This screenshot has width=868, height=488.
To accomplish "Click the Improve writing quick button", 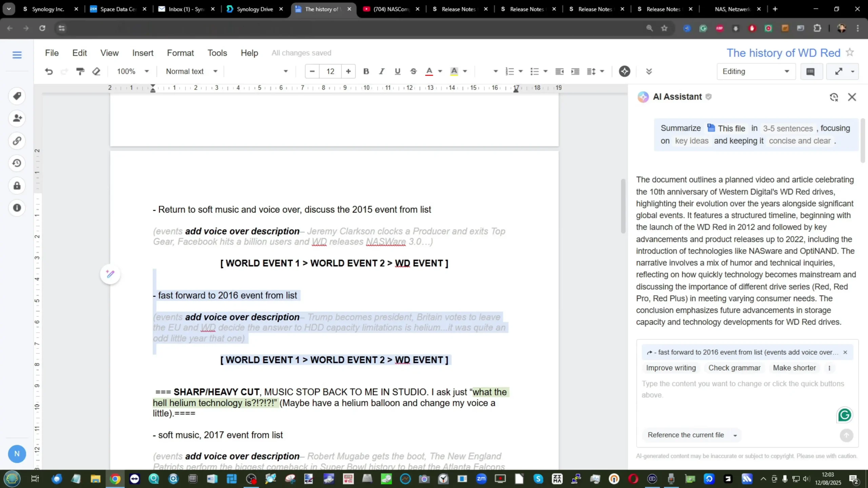I will click(x=671, y=368).
